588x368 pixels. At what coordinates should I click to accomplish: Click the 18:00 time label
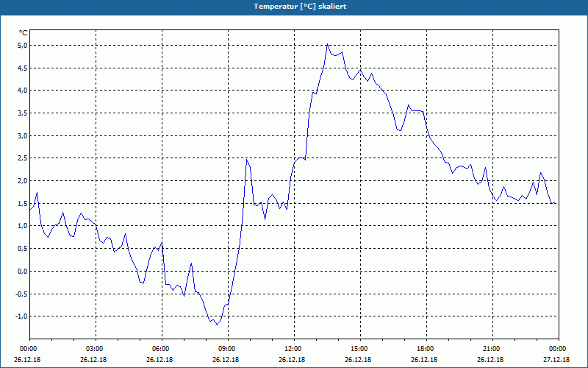pyautogui.click(x=427, y=349)
